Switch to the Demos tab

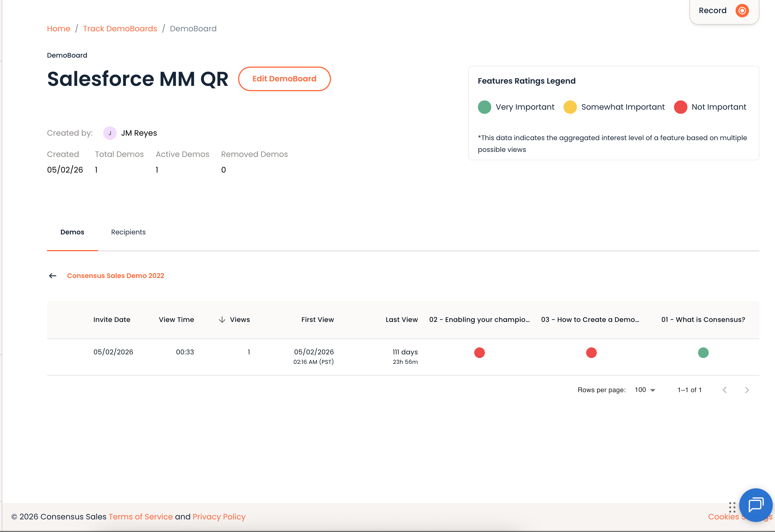click(72, 232)
